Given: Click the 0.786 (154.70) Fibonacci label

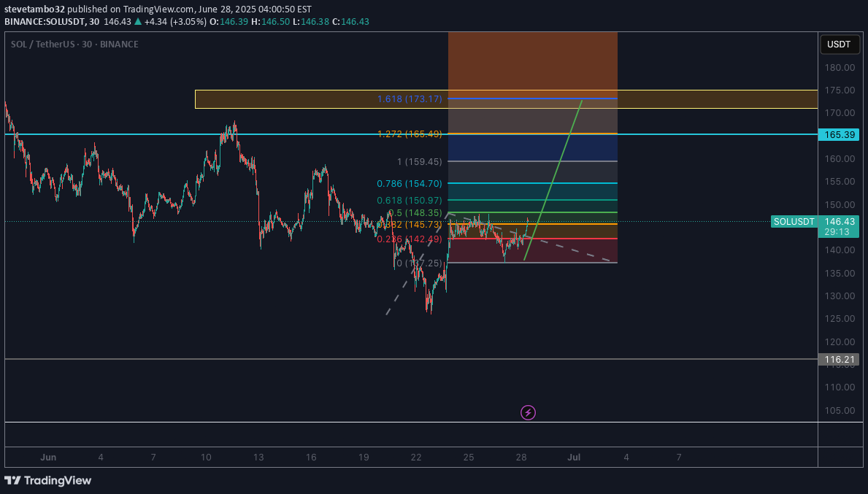Looking at the screenshot, I should click(x=410, y=184).
